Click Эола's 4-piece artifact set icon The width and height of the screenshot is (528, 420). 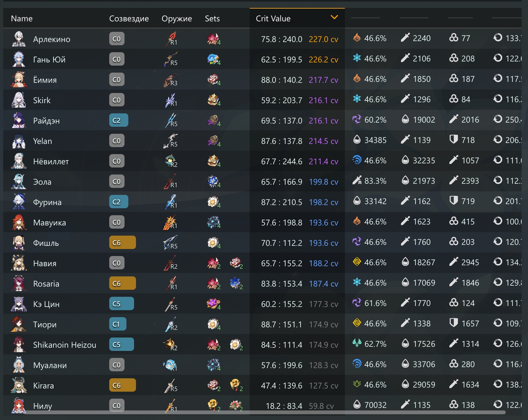coord(213,182)
